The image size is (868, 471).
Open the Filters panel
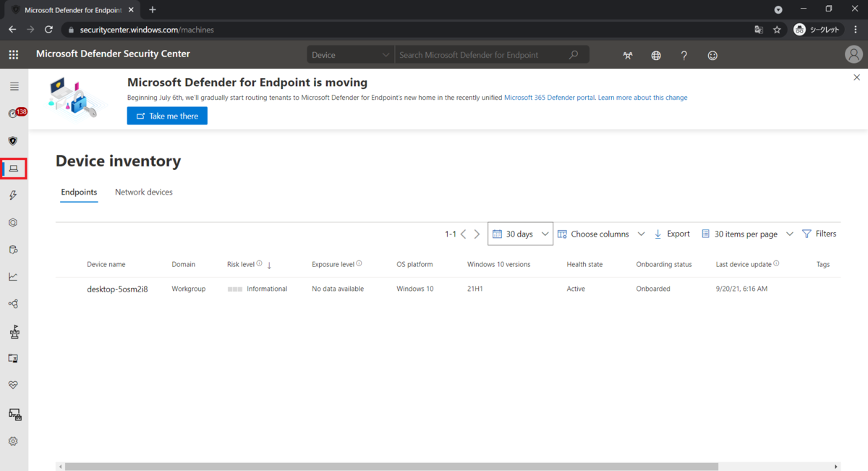point(819,234)
